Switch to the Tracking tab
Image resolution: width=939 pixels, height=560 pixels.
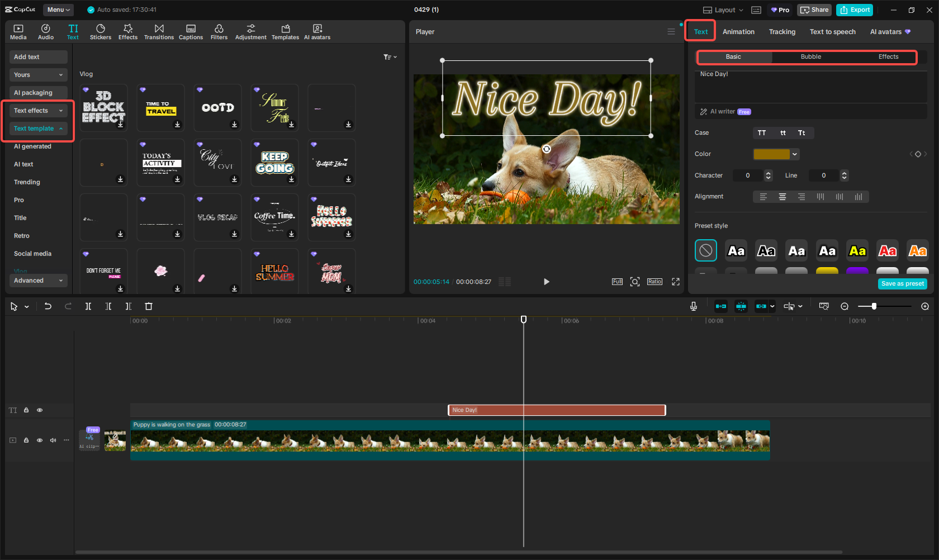click(782, 32)
